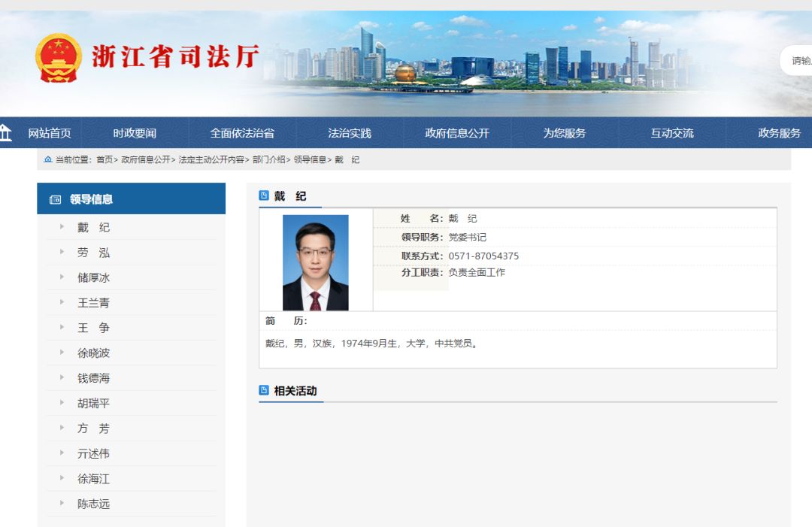Click the arrow bullet next to 陈志远
The height and width of the screenshot is (527, 812).
(x=62, y=503)
